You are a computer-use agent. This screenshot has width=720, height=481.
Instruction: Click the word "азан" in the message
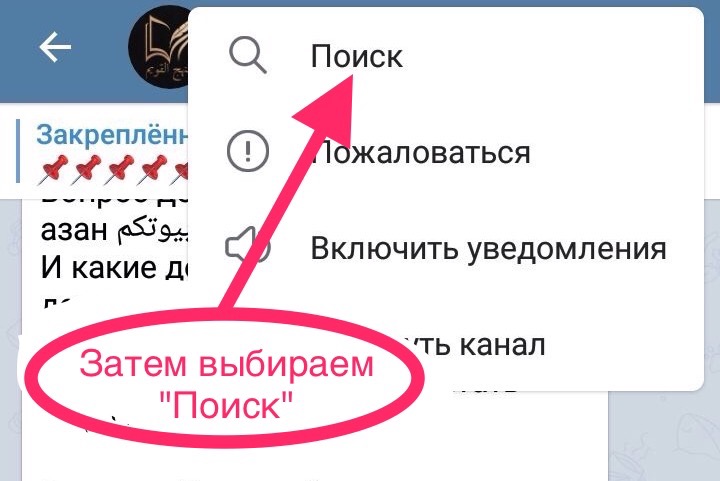tap(74, 229)
